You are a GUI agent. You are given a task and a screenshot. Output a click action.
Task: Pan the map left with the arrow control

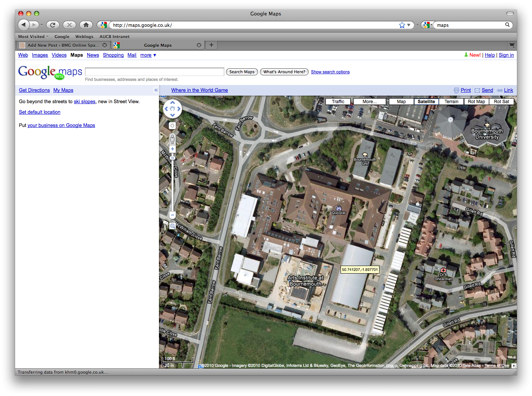(x=166, y=109)
